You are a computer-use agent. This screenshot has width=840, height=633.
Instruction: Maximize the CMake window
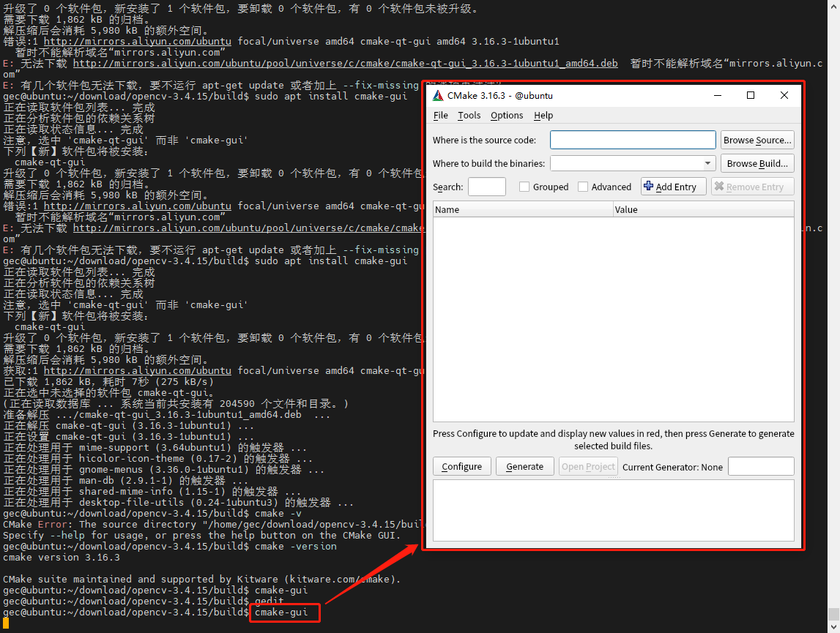pyautogui.click(x=751, y=95)
